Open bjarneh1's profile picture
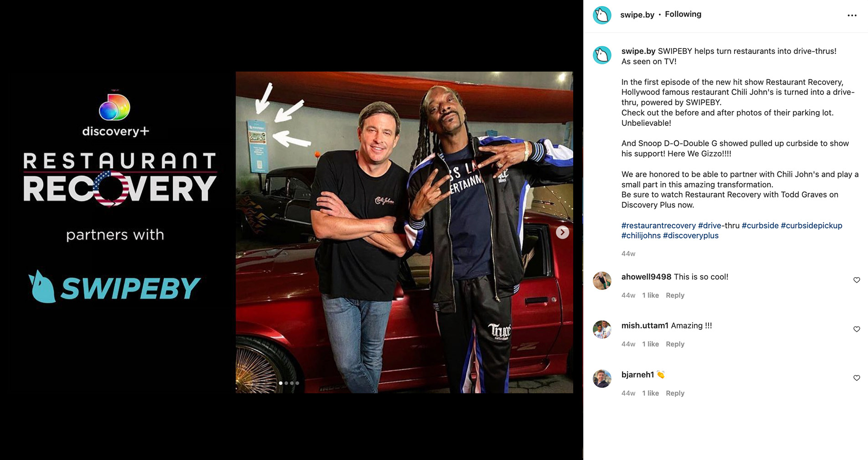Screen dimensions: 868x460 coord(602,378)
